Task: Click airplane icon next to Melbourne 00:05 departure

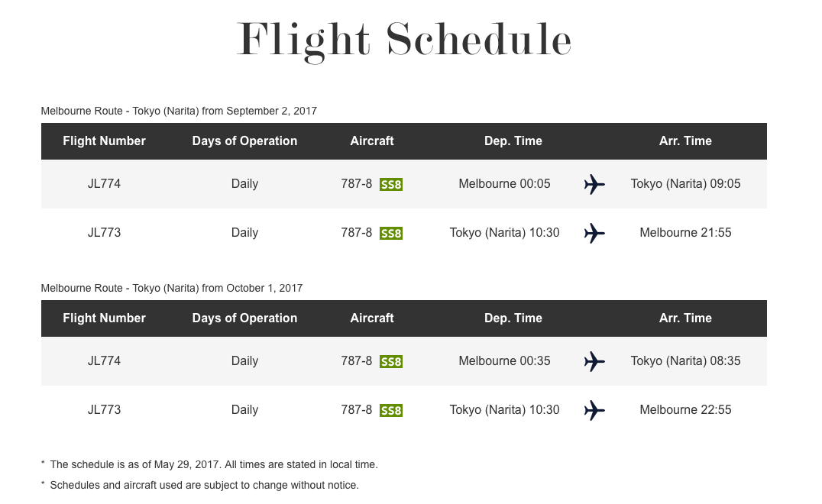Action: click(x=594, y=184)
